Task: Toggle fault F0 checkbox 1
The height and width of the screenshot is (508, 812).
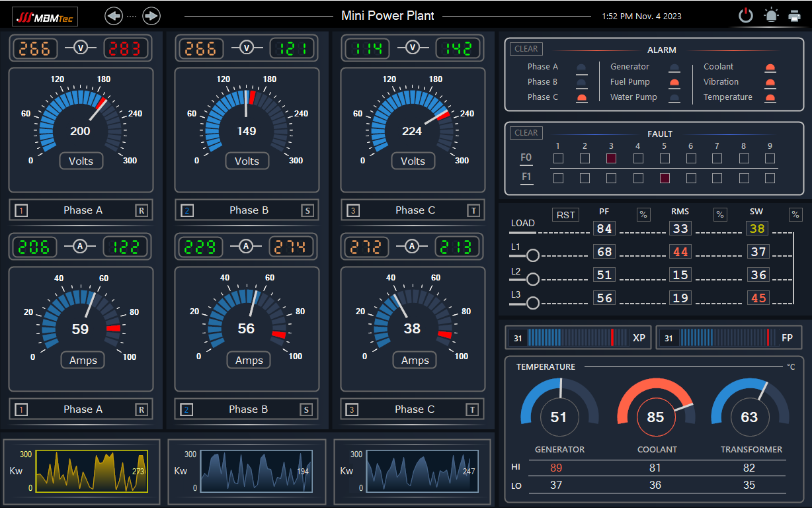Action: 558,158
